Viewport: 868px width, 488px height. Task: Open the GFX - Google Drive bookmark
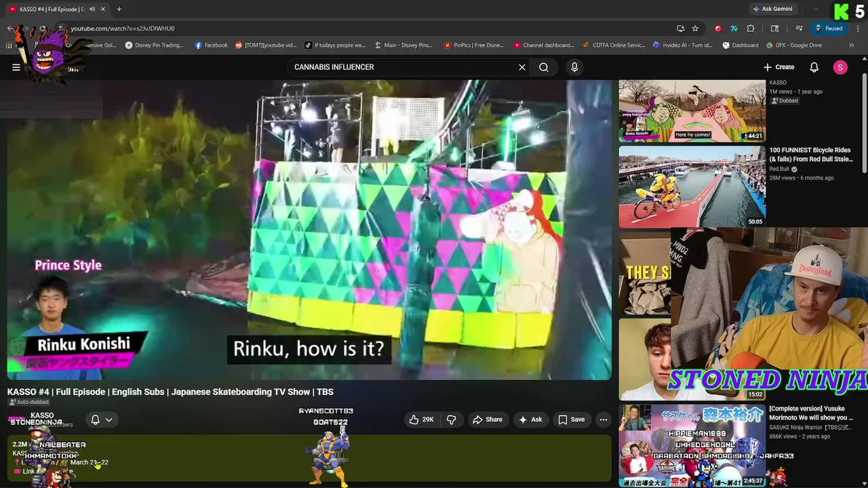point(794,45)
